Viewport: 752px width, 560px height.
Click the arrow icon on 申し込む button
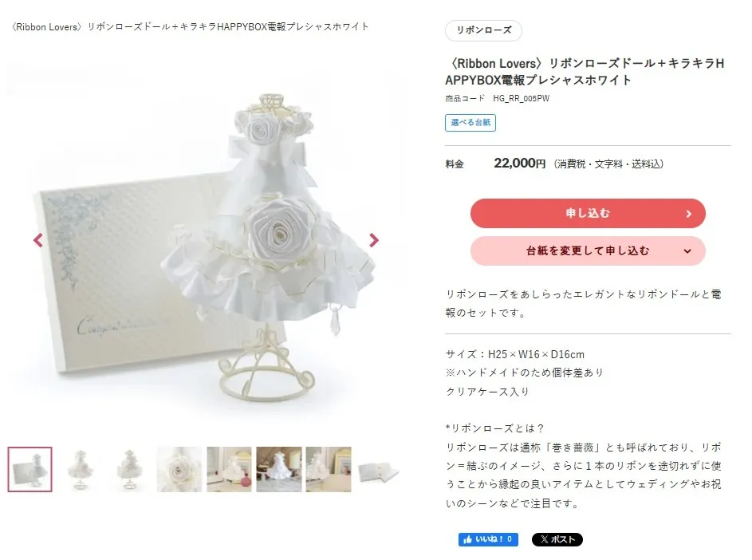(x=689, y=214)
